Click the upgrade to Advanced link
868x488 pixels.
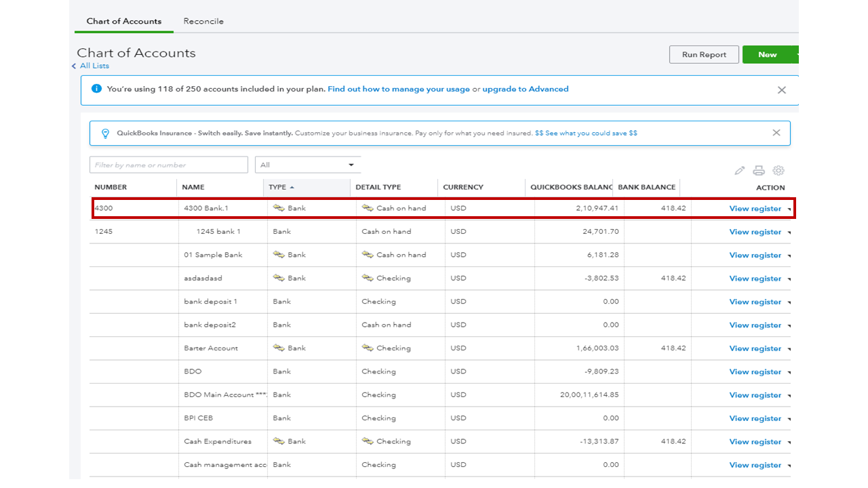(525, 89)
